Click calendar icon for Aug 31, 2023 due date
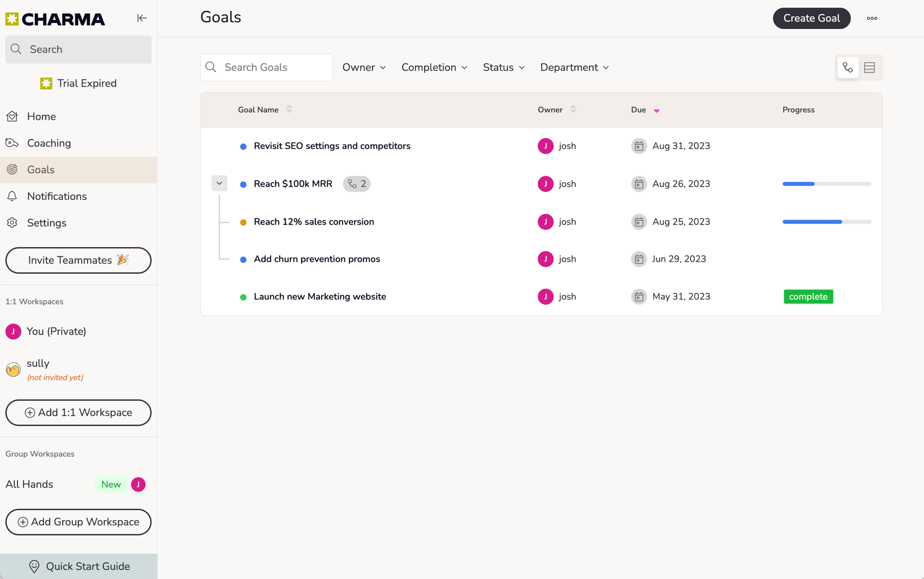 (639, 146)
